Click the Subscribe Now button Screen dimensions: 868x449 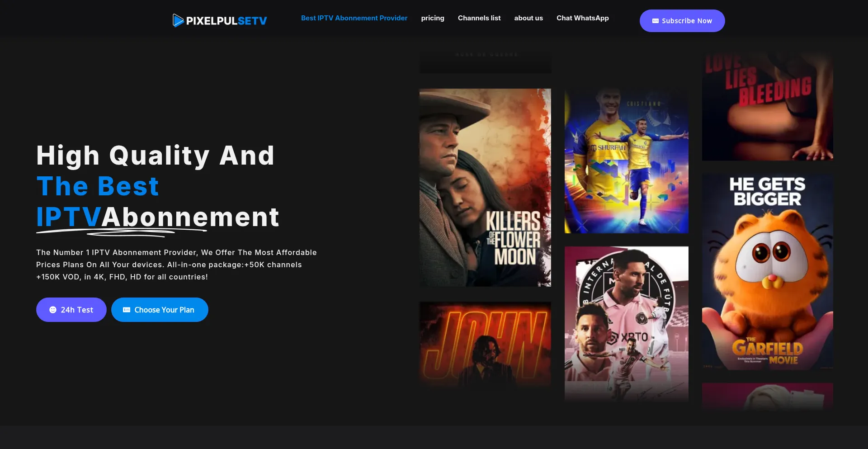(682, 21)
